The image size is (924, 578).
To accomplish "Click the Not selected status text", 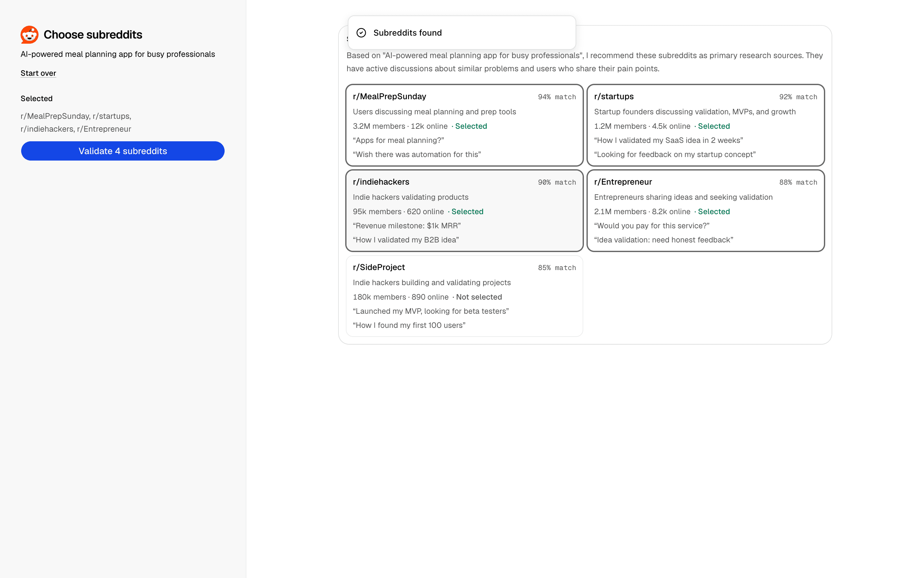I will click(x=479, y=297).
